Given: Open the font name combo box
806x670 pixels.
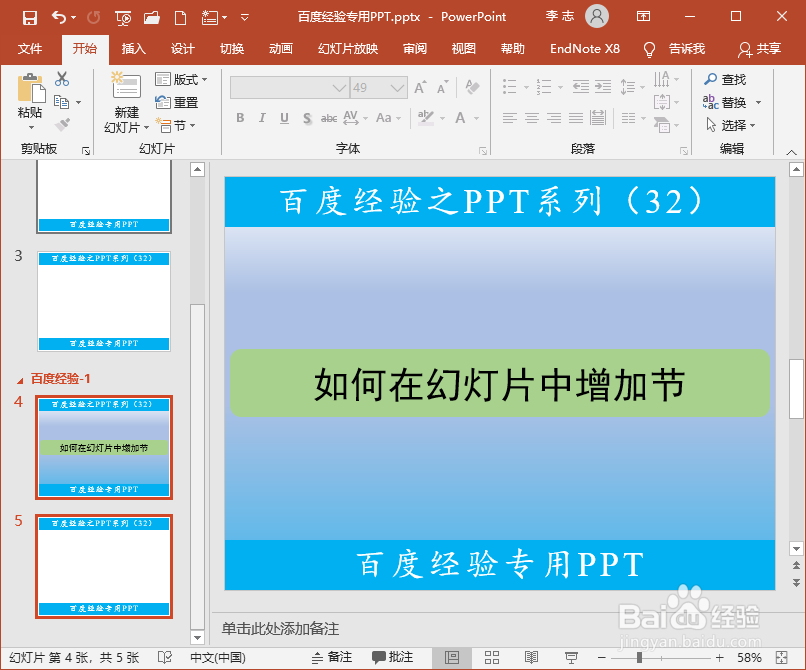Looking at the screenshot, I should point(290,87).
